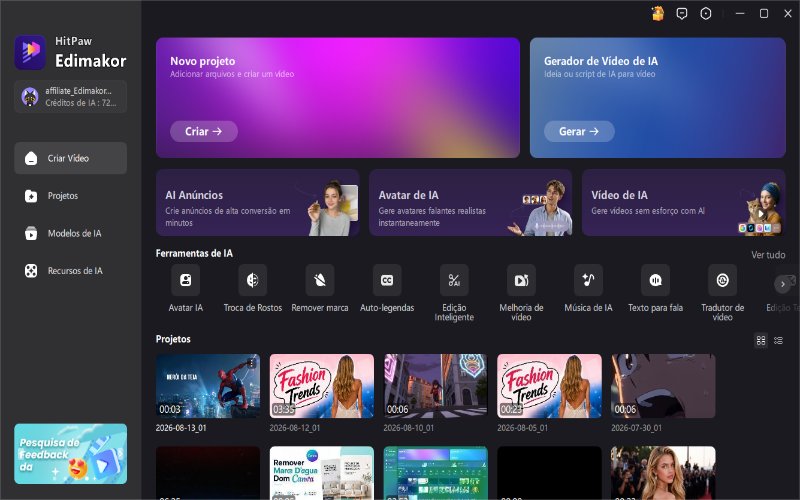Open the Texto para fala tool

click(x=656, y=280)
